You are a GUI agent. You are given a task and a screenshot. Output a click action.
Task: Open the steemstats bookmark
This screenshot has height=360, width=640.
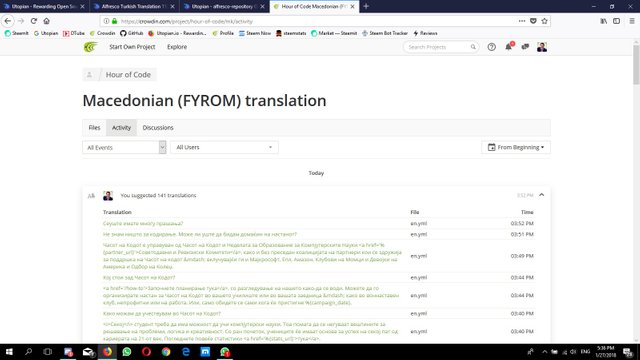291,33
